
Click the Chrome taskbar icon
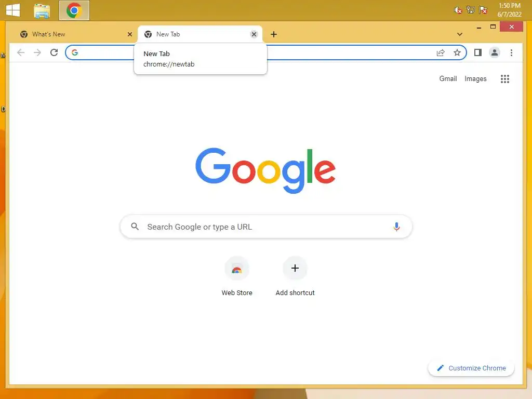click(x=74, y=10)
